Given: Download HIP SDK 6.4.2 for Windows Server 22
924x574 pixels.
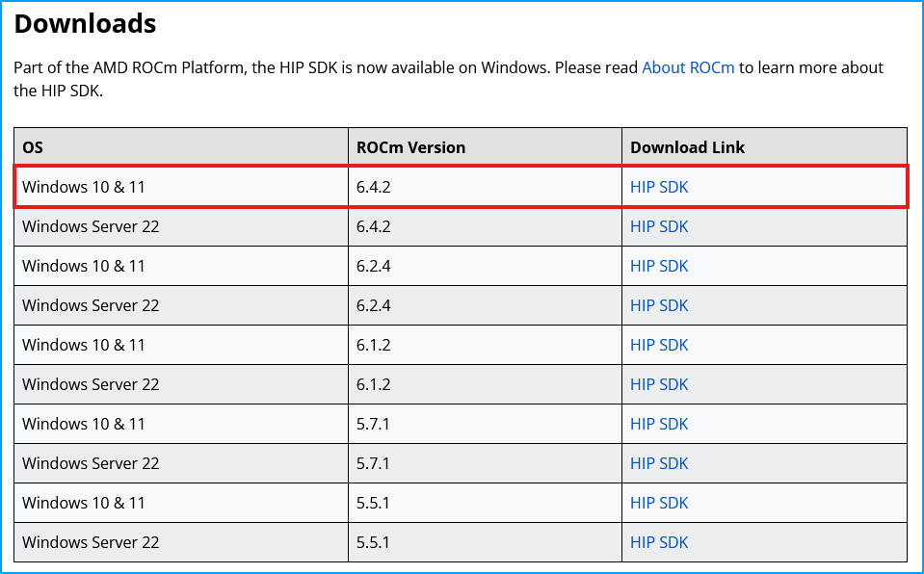Looking at the screenshot, I should coord(659,226).
